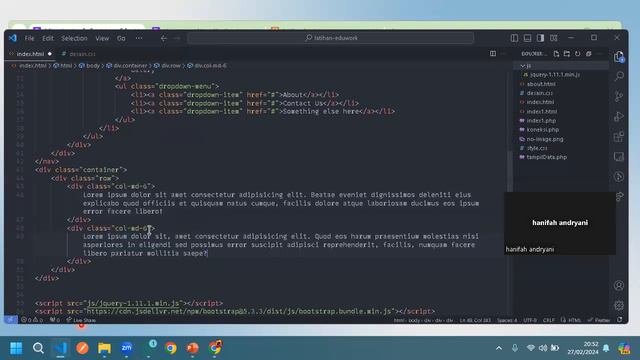
Task: Click the latihan-eduwork command center search
Action: (331, 38)
